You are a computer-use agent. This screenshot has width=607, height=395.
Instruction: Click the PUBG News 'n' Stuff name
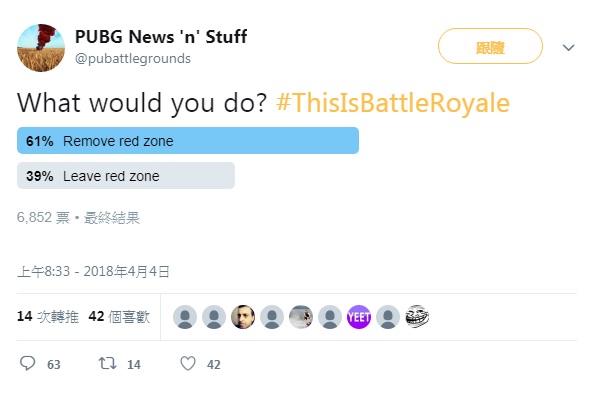[161, 37]
